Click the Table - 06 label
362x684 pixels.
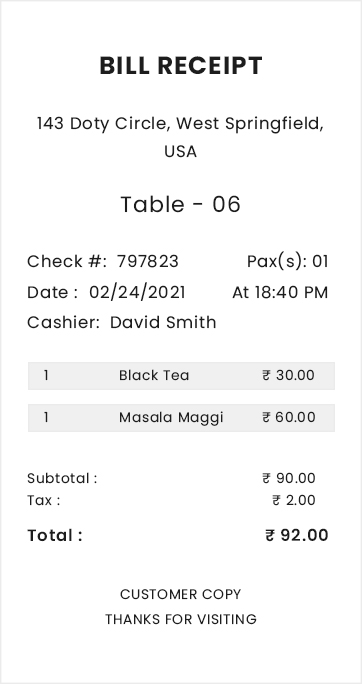181,204
